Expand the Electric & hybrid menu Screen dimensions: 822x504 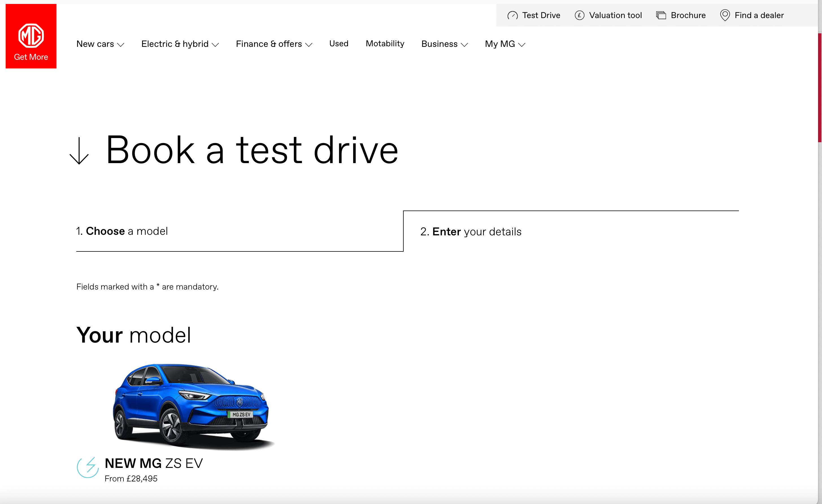[x=180, y=44]
